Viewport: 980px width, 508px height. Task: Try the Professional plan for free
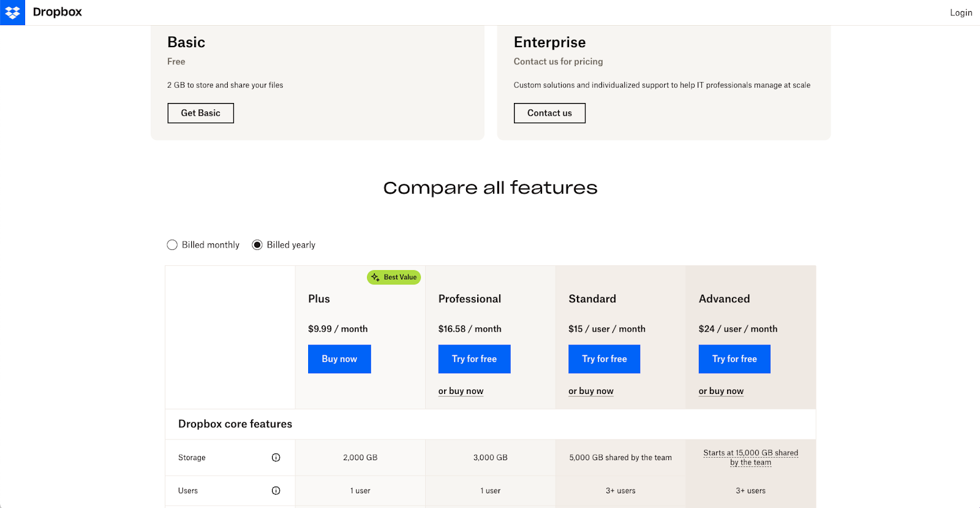[x=474, y=359]
